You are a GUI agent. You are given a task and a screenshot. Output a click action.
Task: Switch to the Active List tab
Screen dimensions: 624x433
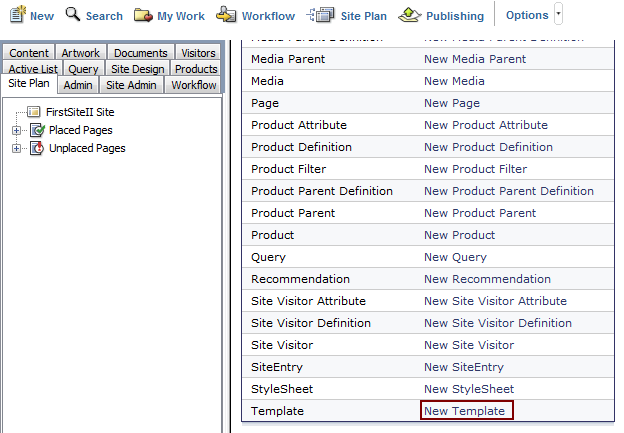pos(33,68)
